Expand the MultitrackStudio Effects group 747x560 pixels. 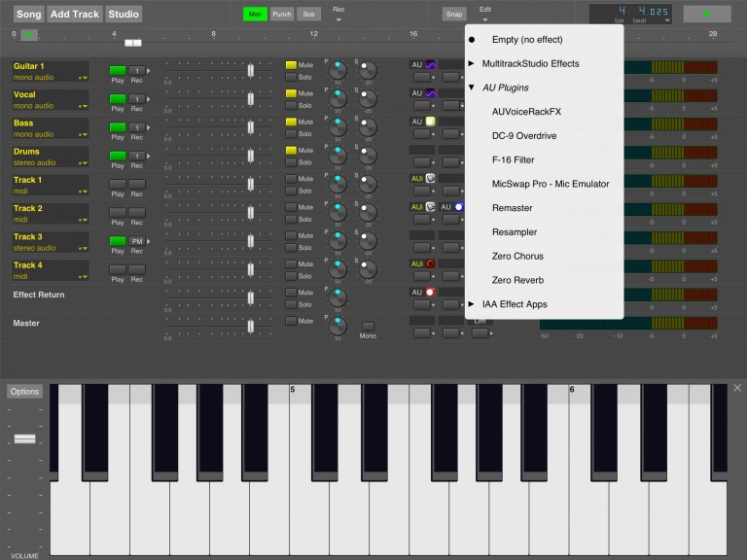[x=530, y=63]
